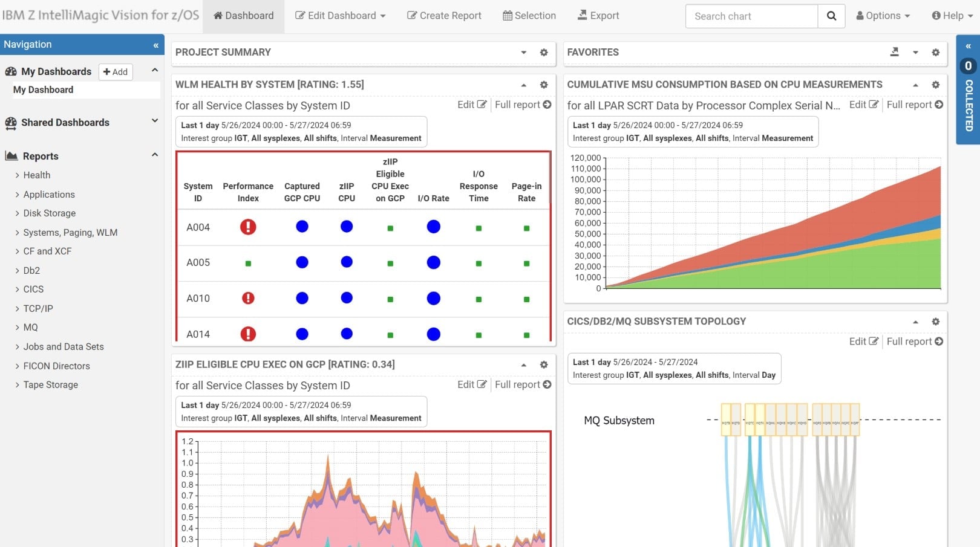Open CICS/DB2/MQ Topology gear settings
This screenshot has height=547, width=980.
tap(935, 322)
